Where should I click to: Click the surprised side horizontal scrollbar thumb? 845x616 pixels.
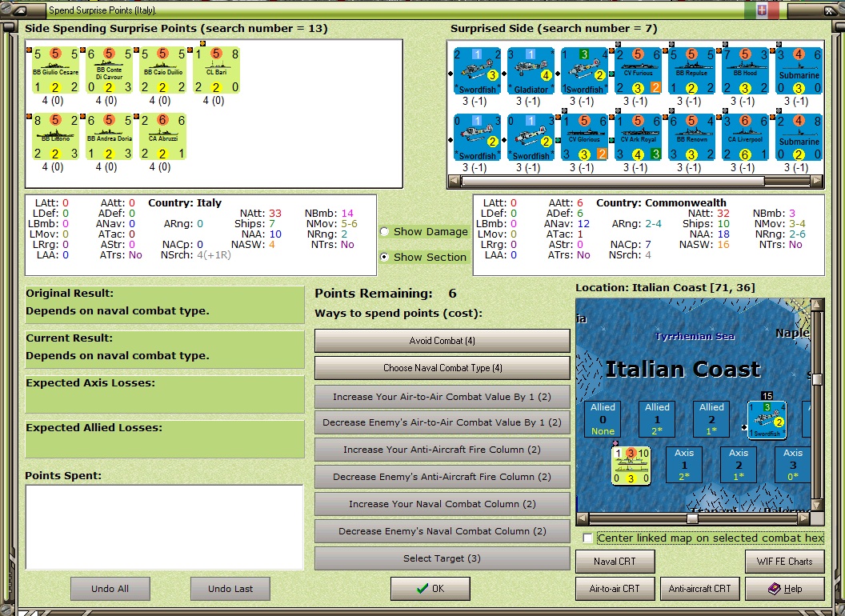pyautogui.click(x=613, y=181)
